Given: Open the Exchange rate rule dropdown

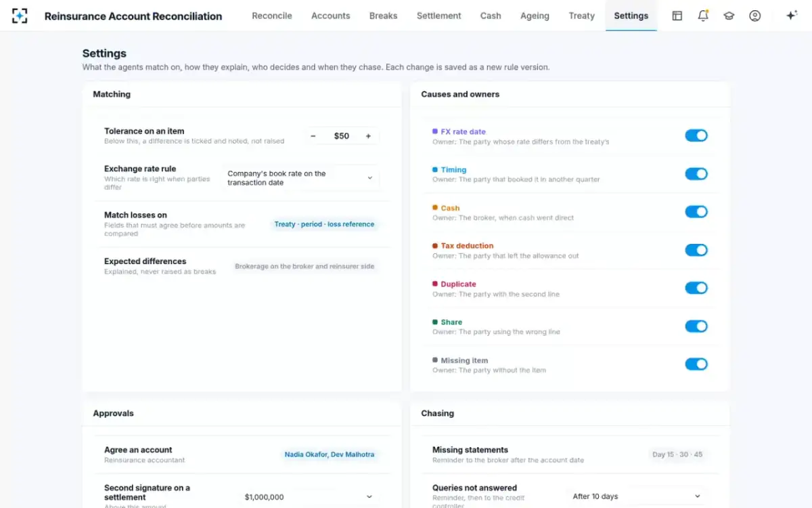Looking at the screenshot, I should pyautogui.click(x=300, y=178).
